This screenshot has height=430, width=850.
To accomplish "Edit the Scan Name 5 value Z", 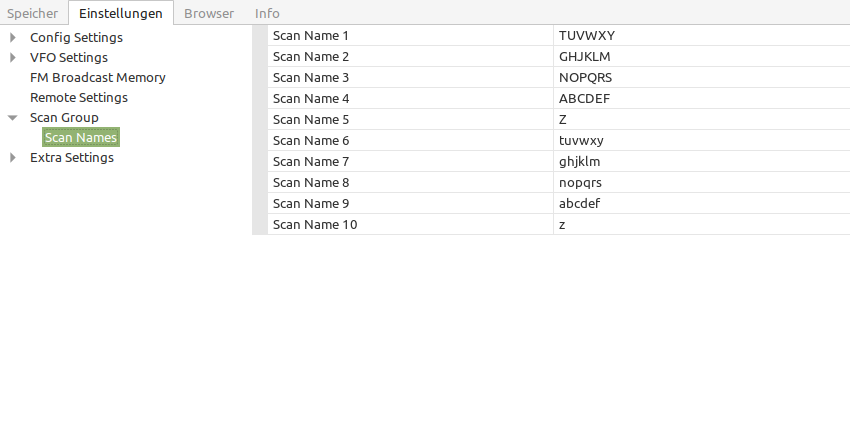I will [702, 119].
